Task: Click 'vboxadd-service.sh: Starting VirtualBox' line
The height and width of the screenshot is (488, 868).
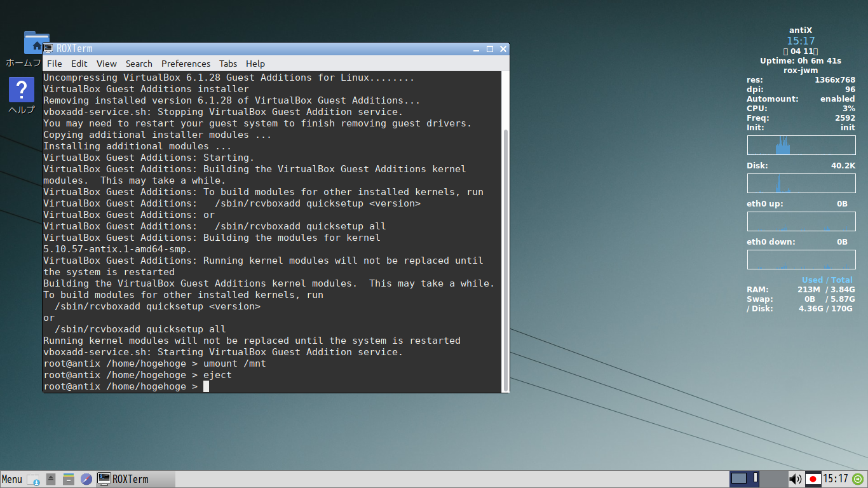Action: coord(223,352)
